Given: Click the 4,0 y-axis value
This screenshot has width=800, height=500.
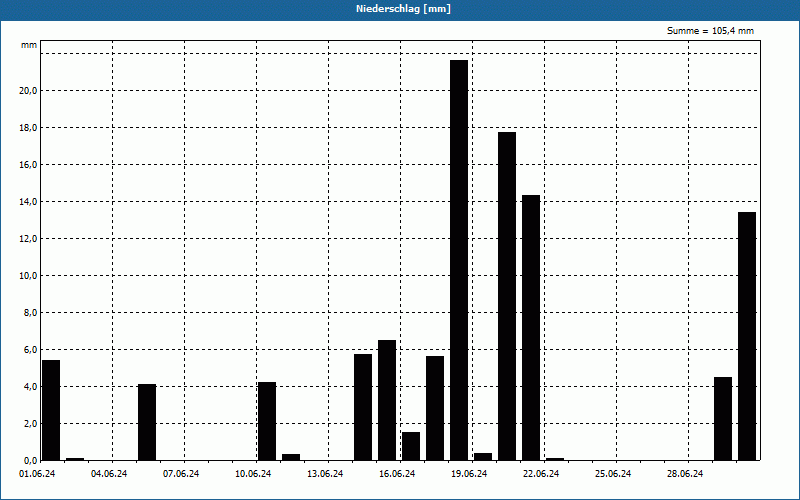Looking at the screenshot, I should [30, 387].
